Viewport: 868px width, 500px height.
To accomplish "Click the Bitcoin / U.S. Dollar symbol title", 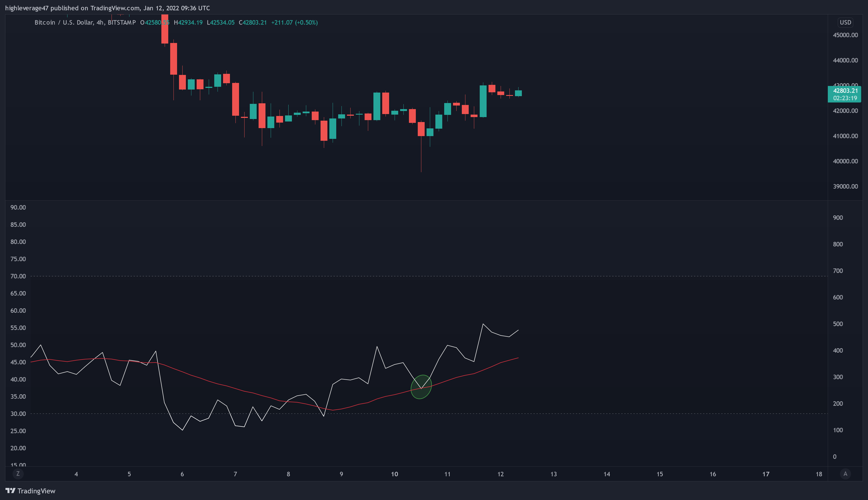I will 64,23.
